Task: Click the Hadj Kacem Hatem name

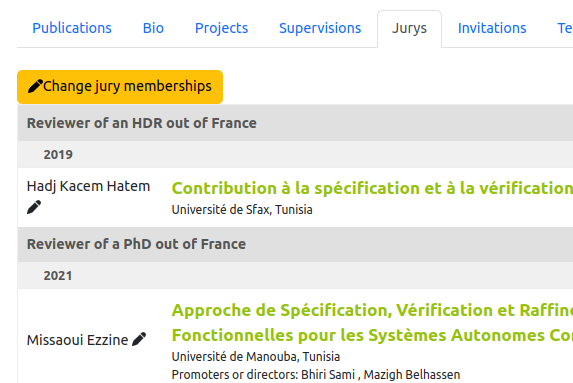Action: pos(88,186)
